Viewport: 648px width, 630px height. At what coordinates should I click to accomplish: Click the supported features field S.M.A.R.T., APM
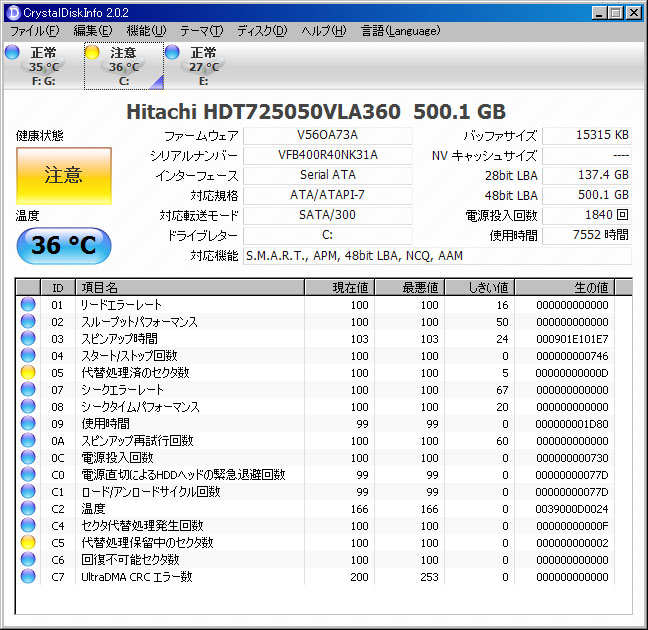437,256
